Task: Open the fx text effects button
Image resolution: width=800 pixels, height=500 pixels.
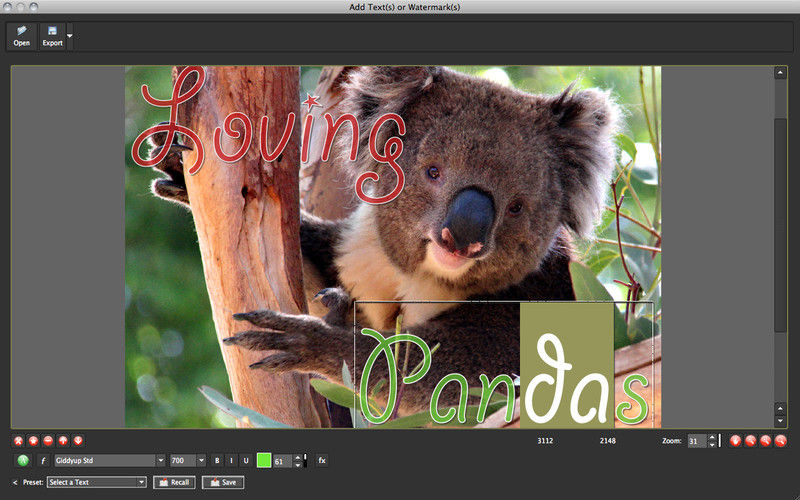Action: point(322,461)
